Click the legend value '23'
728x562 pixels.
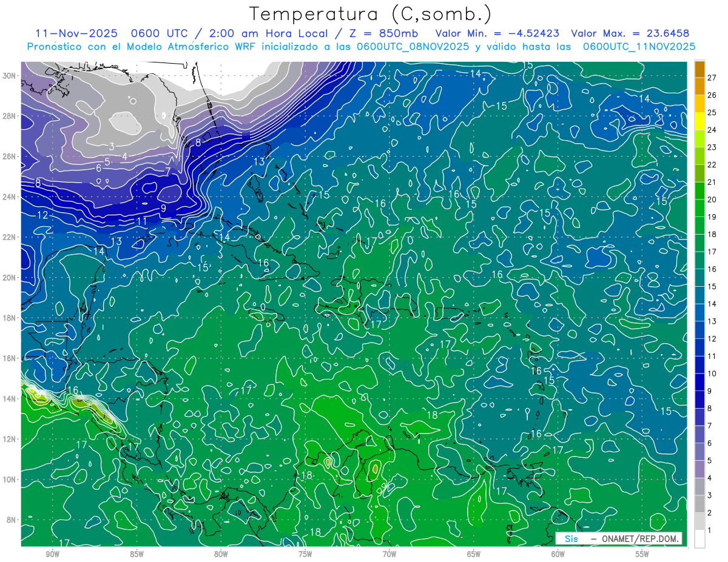click(712, 147)
